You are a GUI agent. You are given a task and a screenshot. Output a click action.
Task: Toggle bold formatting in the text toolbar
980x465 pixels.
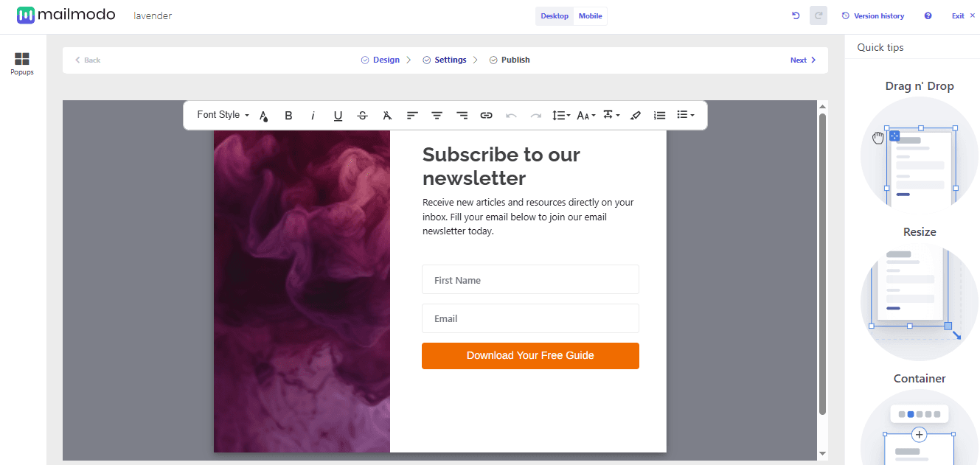coord(288,115)
